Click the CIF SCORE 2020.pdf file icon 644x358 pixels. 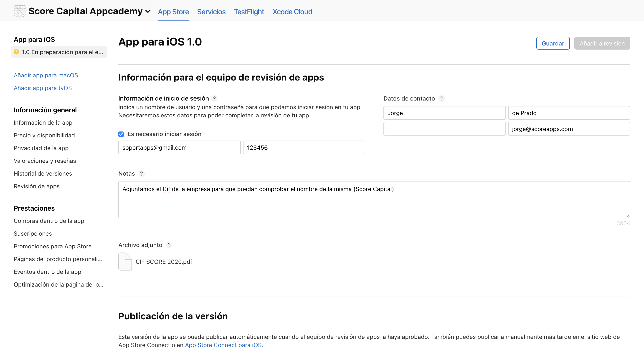tap(125, 262)
